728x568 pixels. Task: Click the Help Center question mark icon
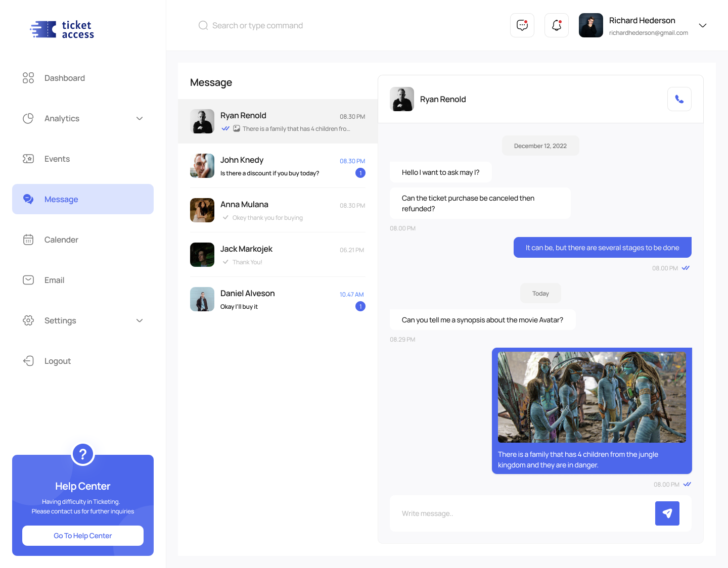(x=83, y=454)
